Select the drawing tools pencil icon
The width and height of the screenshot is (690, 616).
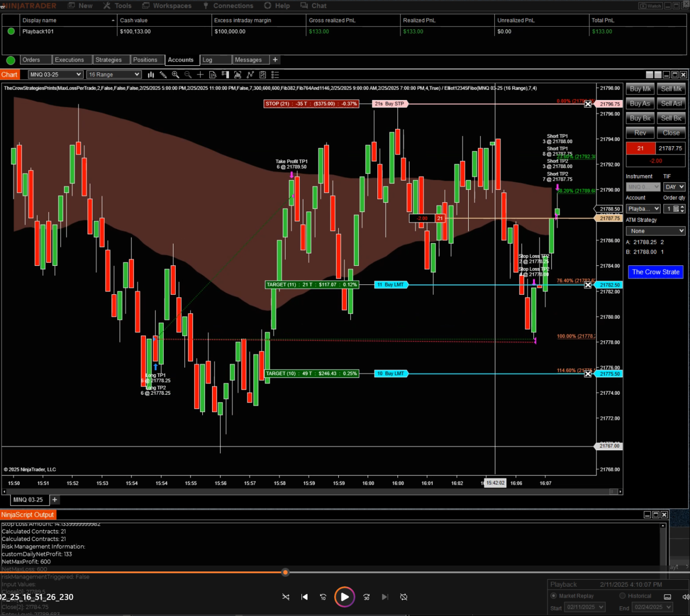163,75
